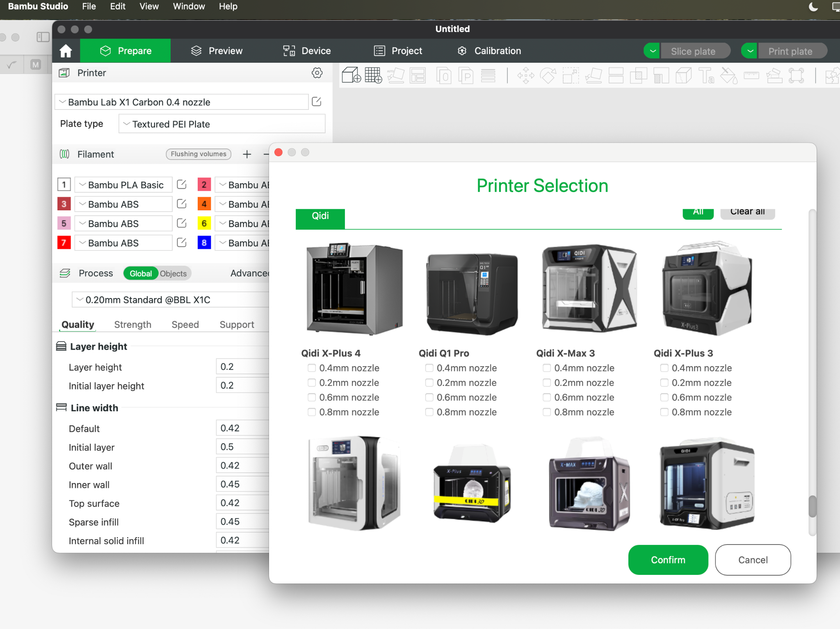Image resolution: width=840 pixels, height=629 pixels.
Task: Click the Home icon in top bar
Action: [66, 51]
